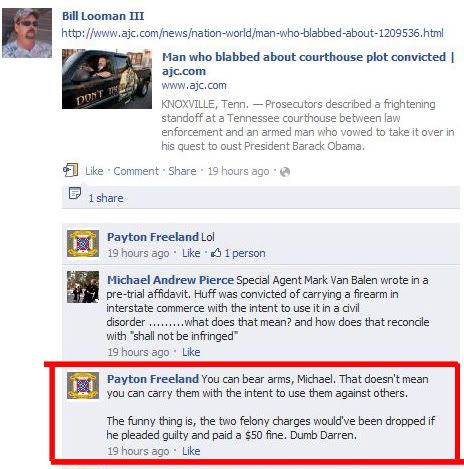Open the ajc.com article URL link

(253, 33)
